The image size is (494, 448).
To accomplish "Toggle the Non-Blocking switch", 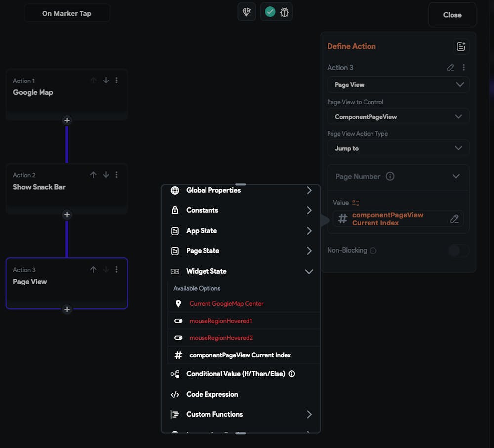I will [458, 251].
